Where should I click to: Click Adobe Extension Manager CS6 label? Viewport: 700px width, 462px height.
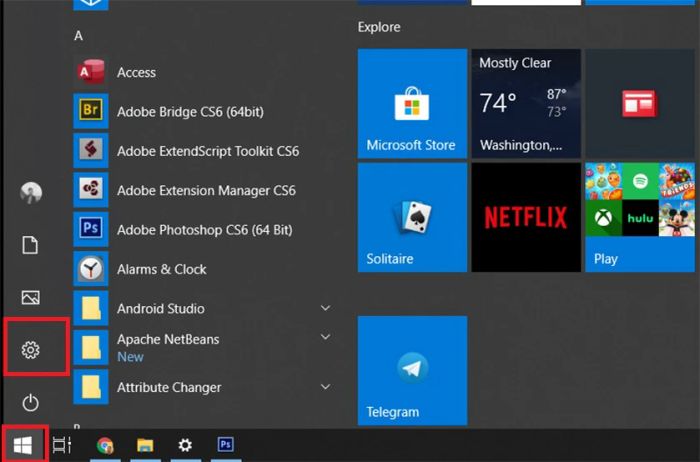click(206, 191)
